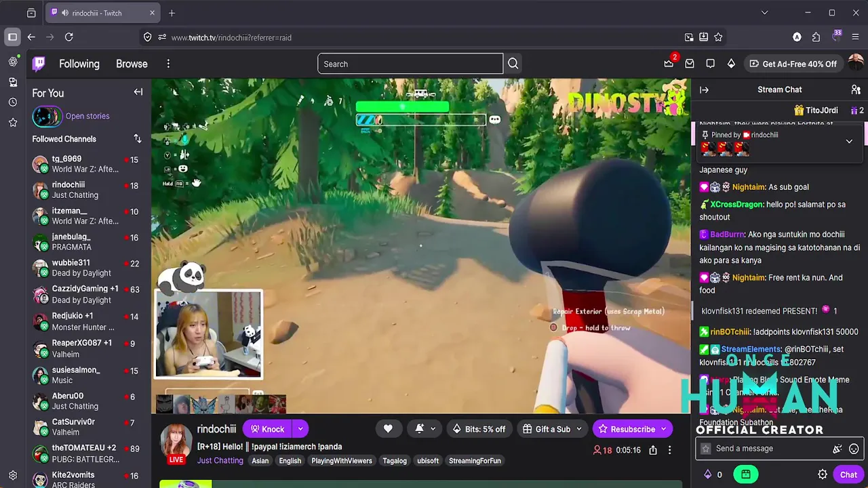Screen dimensions: 868x488
Task: Go to the Browse page
Action: coord(132,64)
